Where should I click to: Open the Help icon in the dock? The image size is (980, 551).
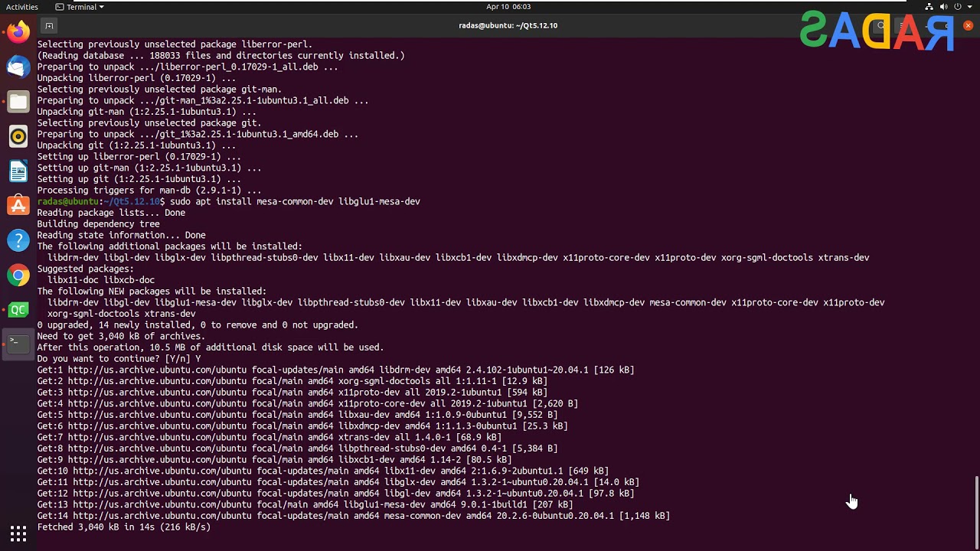tap(18, 240)
